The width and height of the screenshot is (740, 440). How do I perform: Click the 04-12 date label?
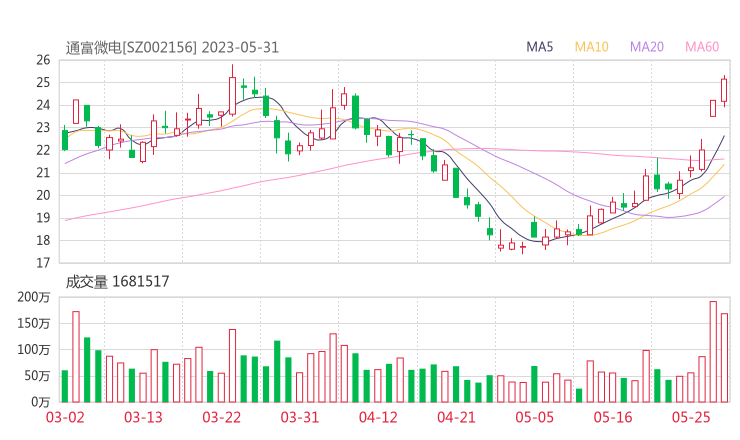378,417
